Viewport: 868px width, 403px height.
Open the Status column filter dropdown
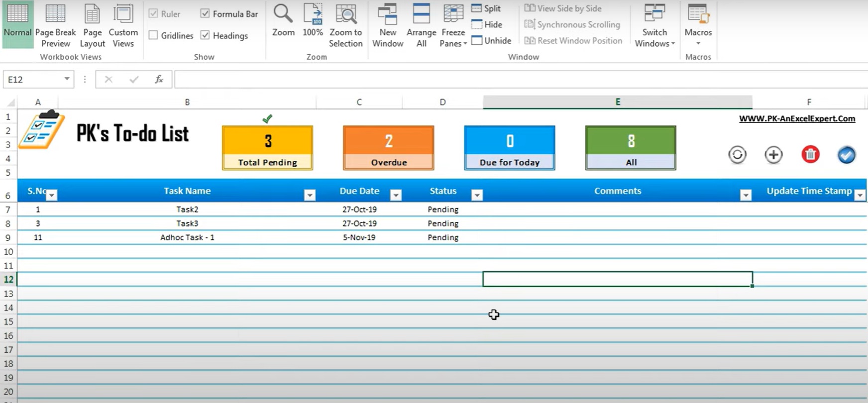477,195
